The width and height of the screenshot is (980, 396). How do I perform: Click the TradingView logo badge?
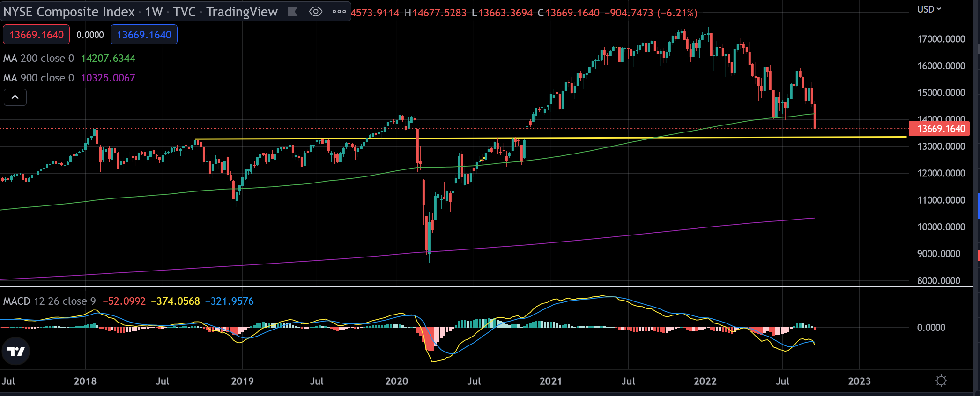(15, 351)
